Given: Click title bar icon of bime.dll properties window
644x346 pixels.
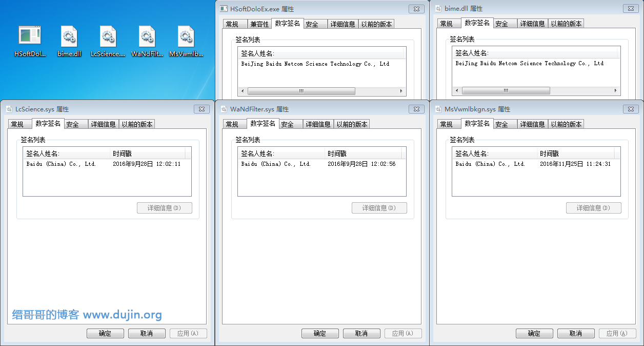Looking at the screenshot, I should [438, 9].
